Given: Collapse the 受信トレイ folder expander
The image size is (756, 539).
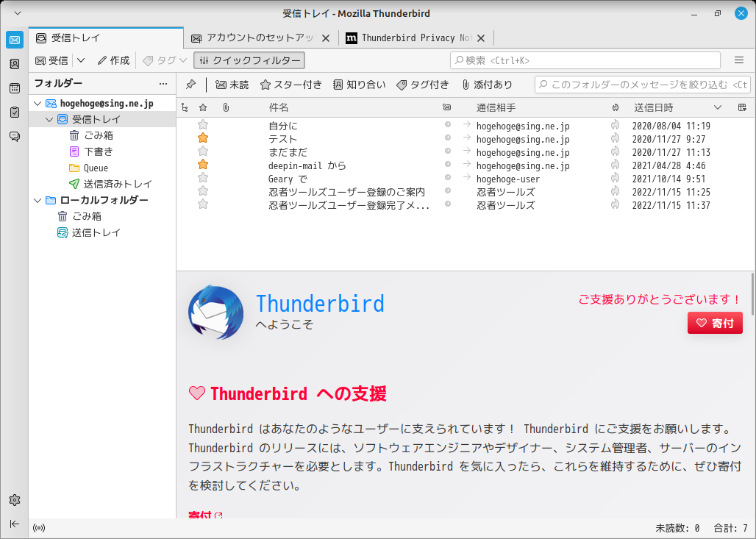Looking at the screenshot, I should pos(49,120).
